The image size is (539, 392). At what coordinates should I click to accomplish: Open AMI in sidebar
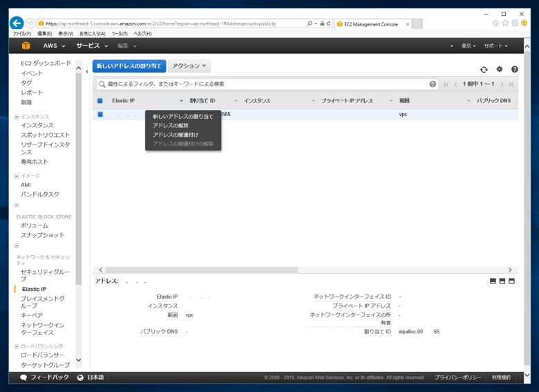tap(26, 185)
